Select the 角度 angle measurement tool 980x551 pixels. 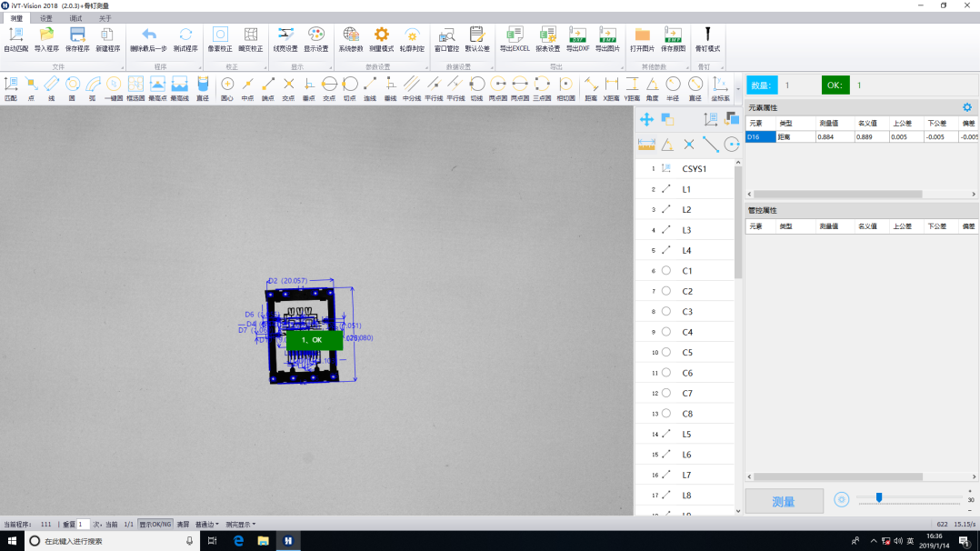click(652, 87)
